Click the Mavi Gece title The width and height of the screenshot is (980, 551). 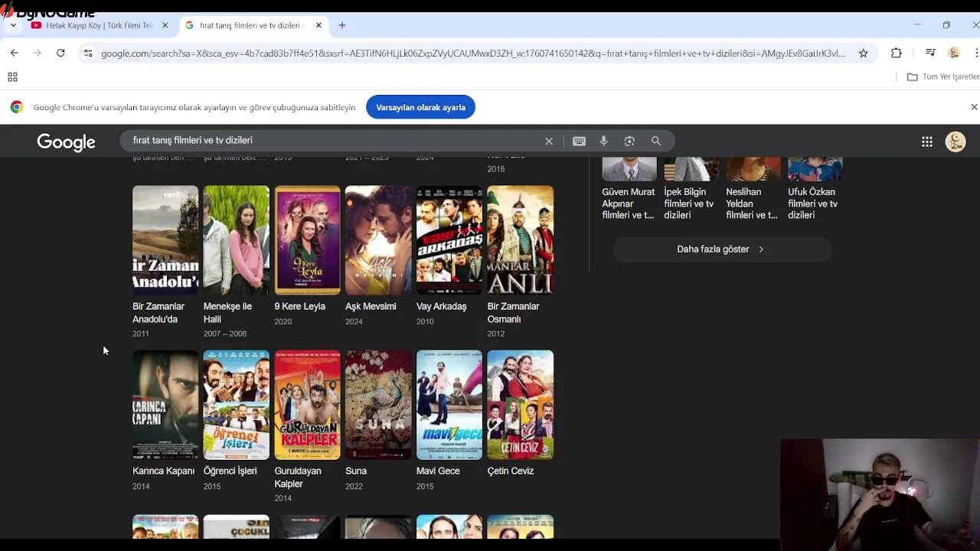pyautogui.click(x=438, y=471)
